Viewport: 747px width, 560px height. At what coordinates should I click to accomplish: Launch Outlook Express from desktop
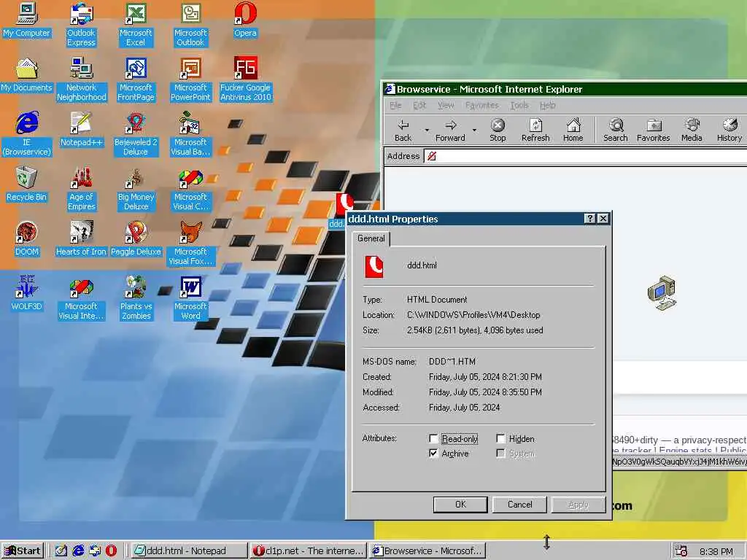coord(82,25)
